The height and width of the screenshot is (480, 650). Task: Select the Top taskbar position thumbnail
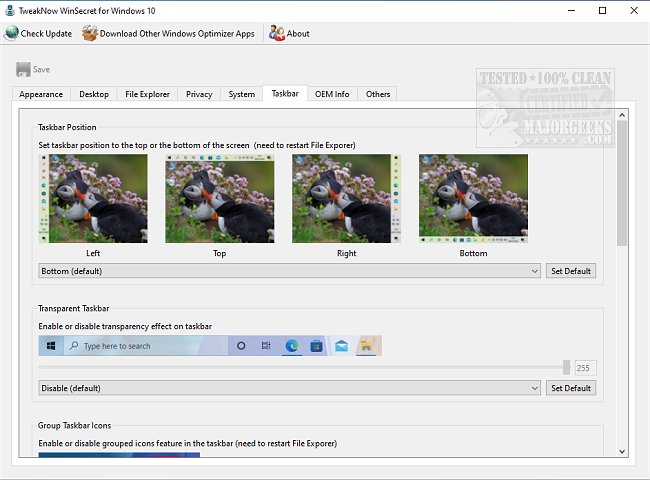click(220, 199)
